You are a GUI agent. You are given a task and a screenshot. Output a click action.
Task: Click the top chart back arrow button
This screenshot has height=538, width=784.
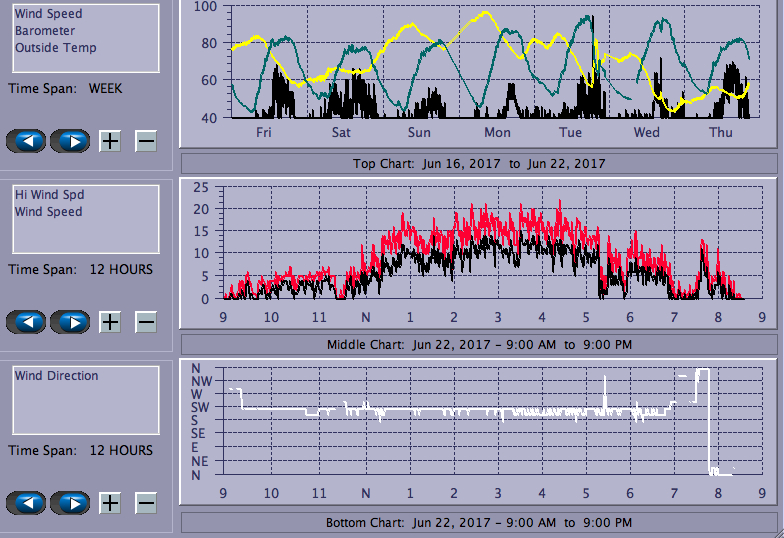(26, 141)
